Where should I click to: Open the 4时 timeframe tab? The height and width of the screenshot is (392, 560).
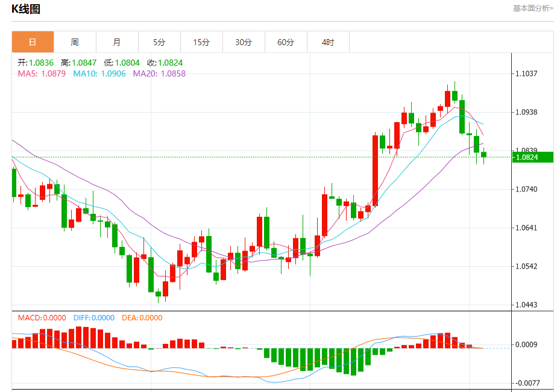pos(328,42)
